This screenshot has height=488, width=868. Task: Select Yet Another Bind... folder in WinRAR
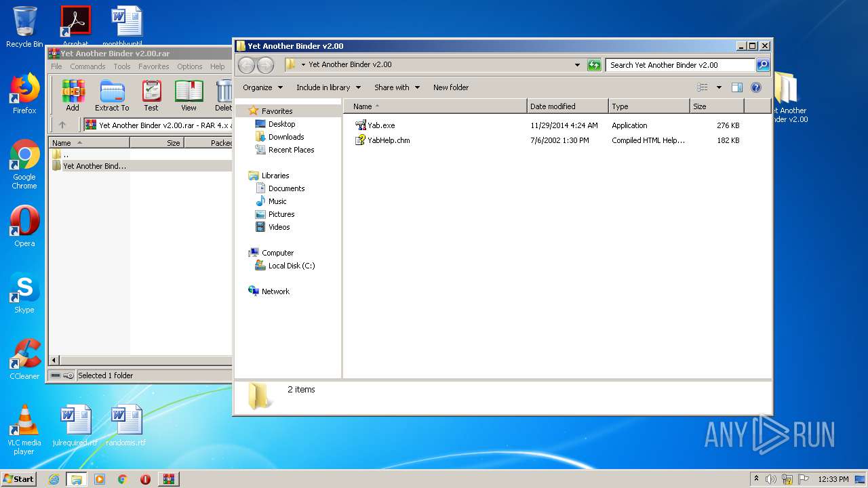(94, 166)
